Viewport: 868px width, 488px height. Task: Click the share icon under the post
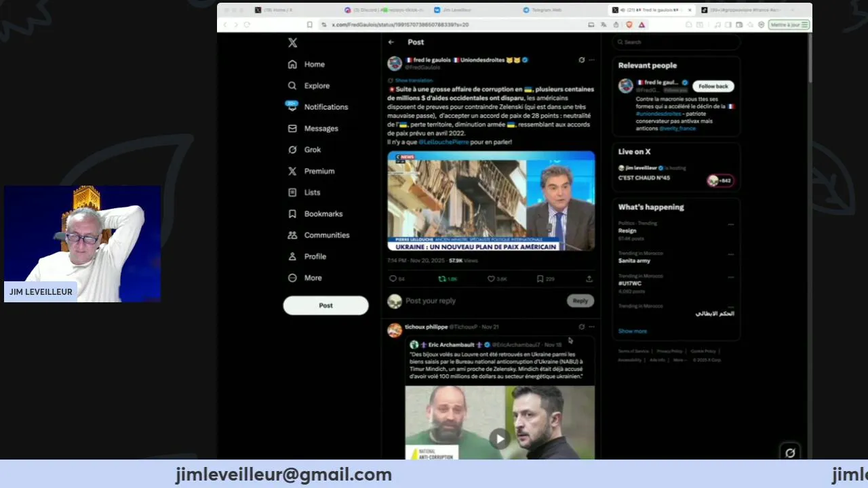point(589,279)
